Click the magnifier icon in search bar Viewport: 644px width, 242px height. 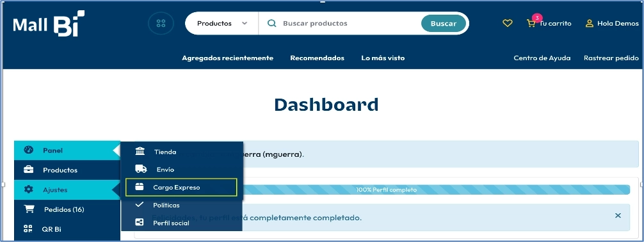tap(271, 24)
